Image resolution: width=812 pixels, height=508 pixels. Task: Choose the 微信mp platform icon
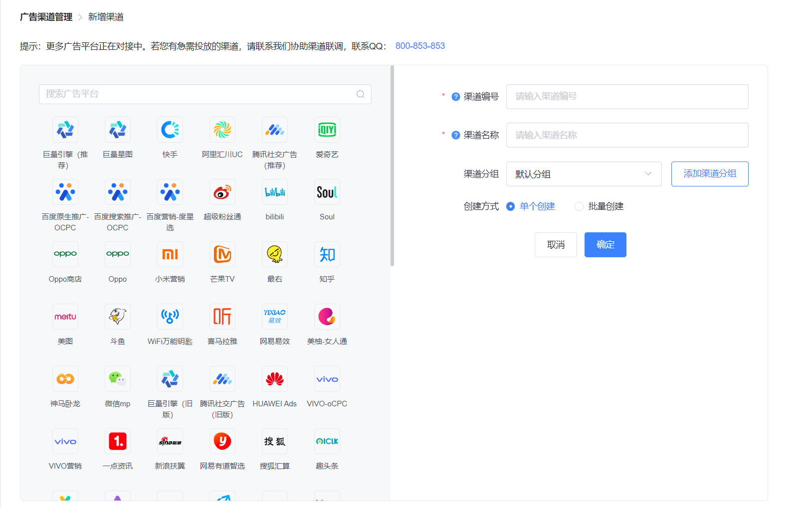point(118,379)
